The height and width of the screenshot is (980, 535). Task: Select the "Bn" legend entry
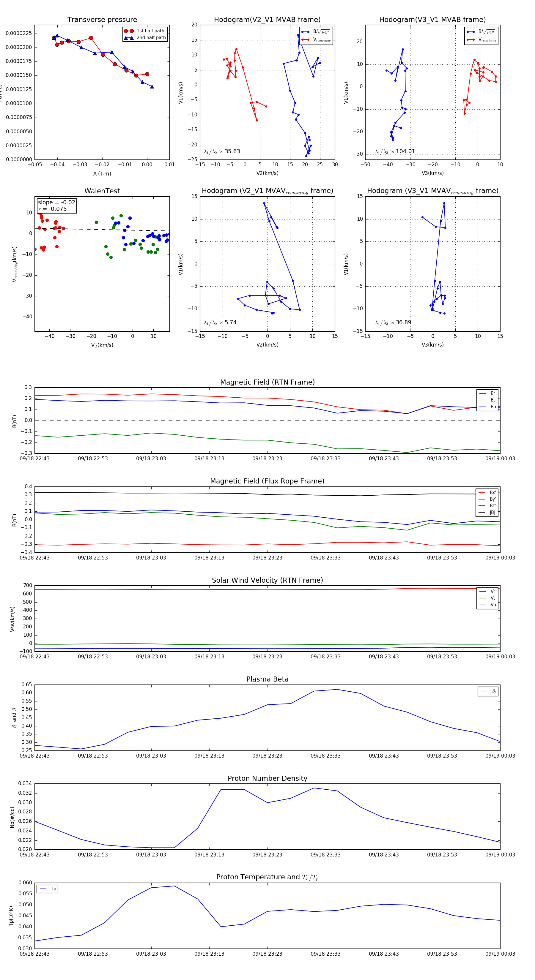click(x=487, y=407)
